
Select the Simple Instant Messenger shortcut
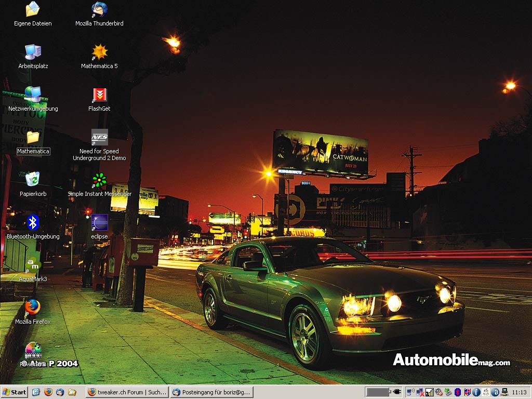pos(99,185)
